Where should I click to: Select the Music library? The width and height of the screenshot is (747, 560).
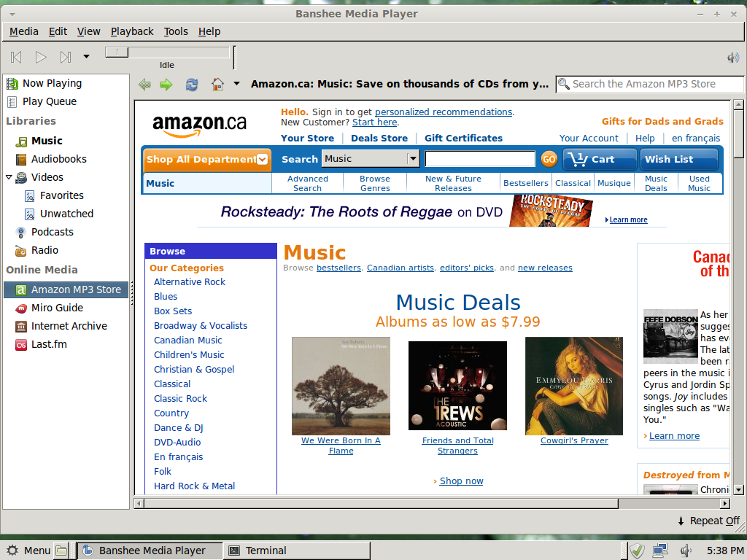click(66, 141)
